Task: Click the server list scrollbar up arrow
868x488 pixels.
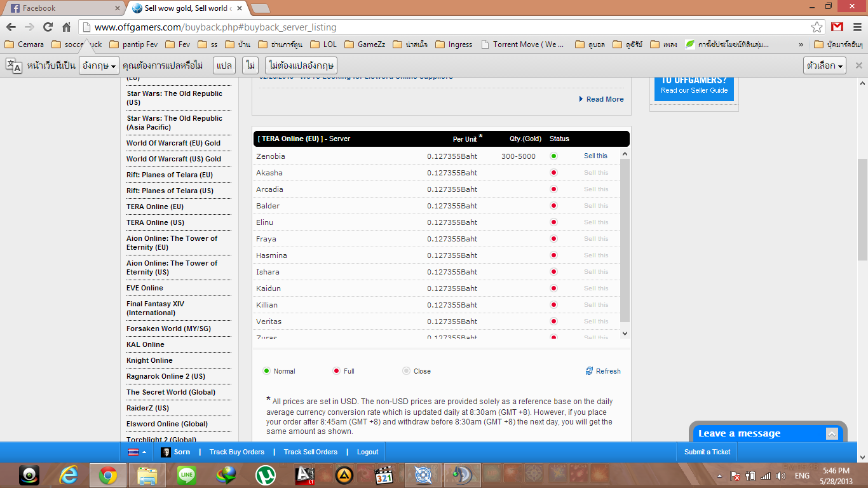Action: click(x=625, y=153)
